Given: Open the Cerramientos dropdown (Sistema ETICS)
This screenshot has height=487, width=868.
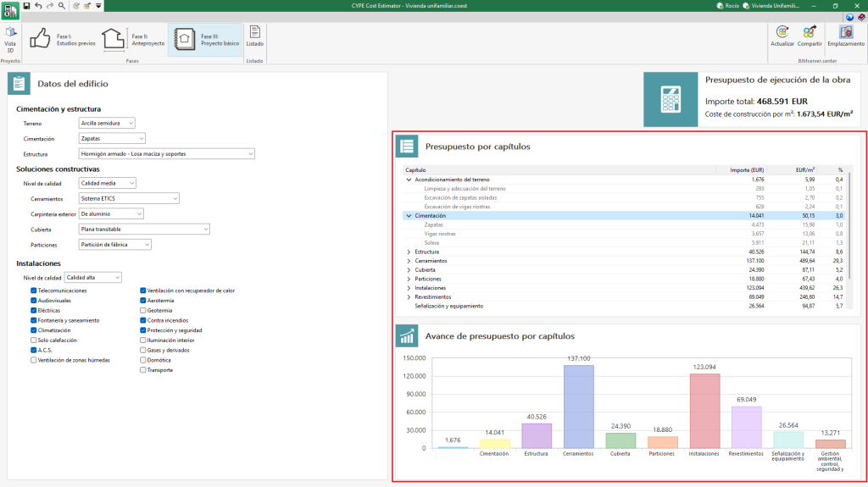Looking at the screenshot, I should point(129,198).
